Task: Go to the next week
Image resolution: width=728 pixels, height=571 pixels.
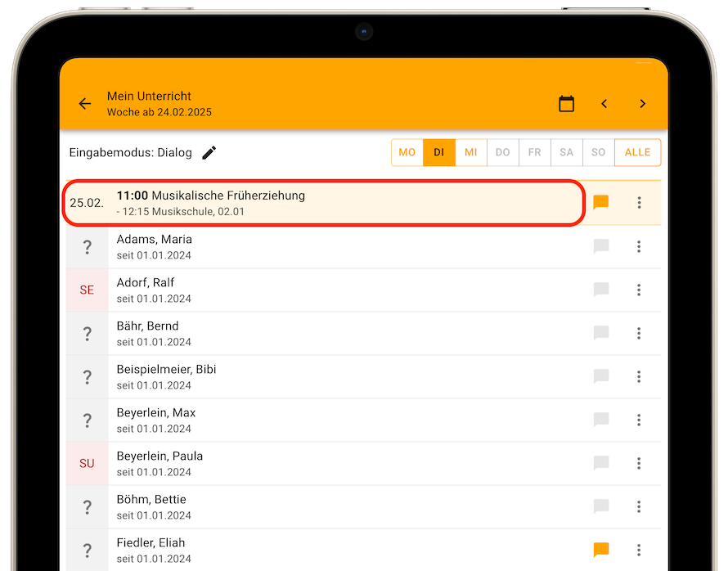Action: coord(643,104)
